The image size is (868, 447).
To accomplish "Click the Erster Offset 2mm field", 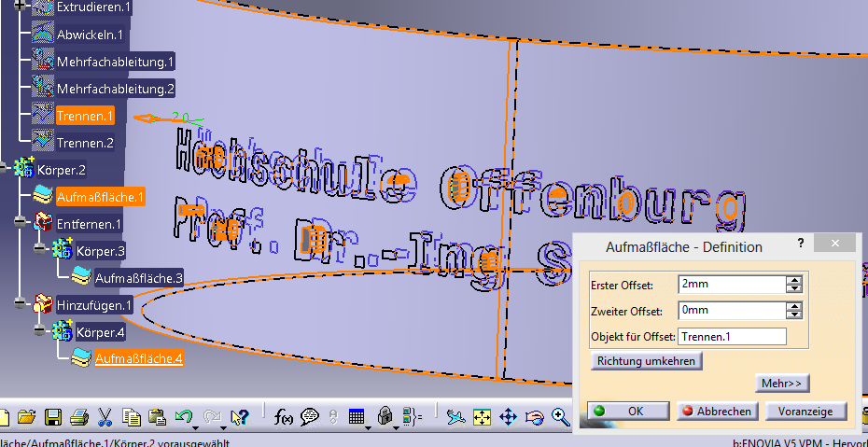I will click(732, 285).
